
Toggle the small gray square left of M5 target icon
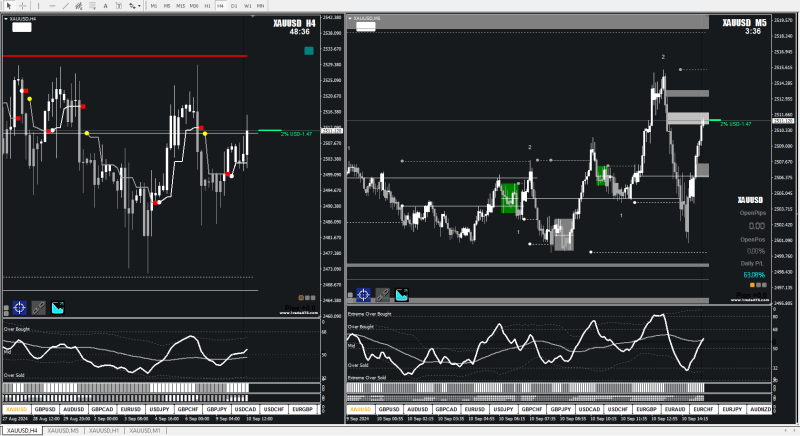coord(350,295)
